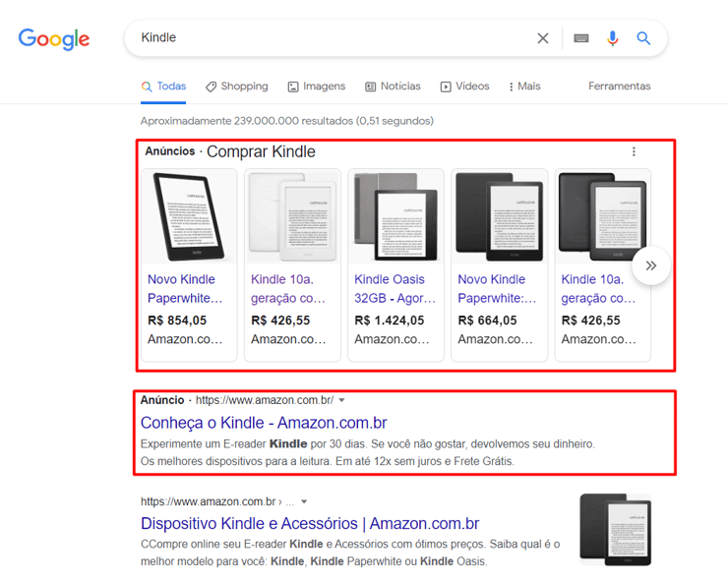Click Novo Kindle Paperwhite link priced R$ 854,05
The image size is (728, 584).
point(185,288)
